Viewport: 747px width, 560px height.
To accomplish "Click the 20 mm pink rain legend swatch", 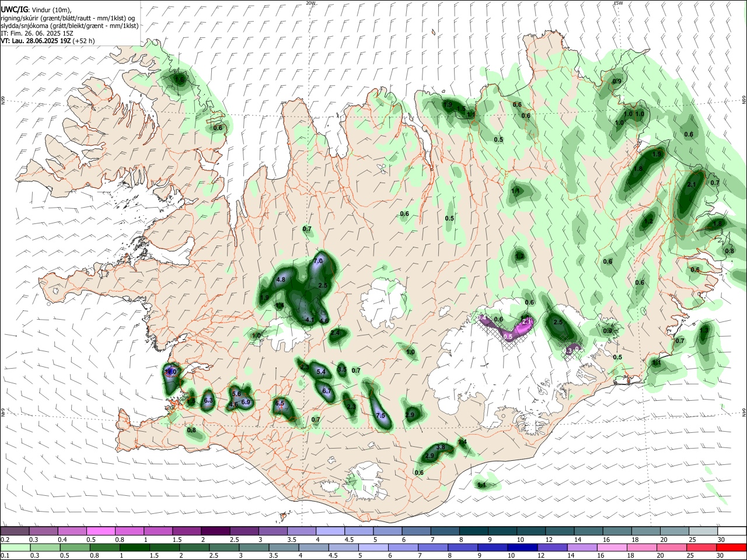I will point(673,547).
